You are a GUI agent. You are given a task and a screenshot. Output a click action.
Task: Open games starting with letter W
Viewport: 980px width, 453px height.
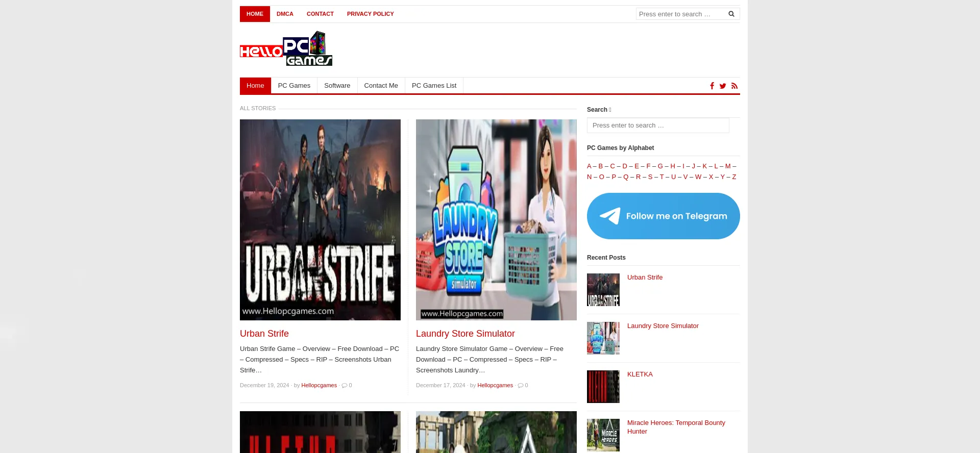698,177
